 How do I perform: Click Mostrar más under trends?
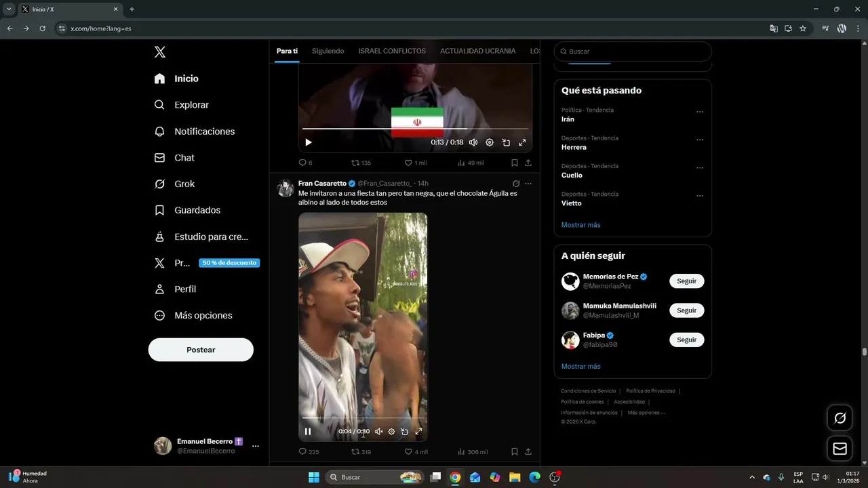[580, 225]
